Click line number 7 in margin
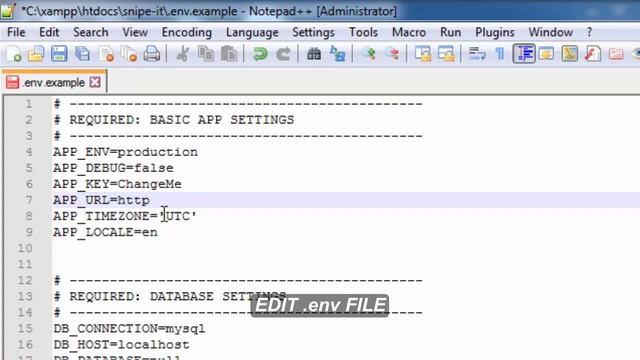Viewport: 640px width, 360px height. point(29,200)
